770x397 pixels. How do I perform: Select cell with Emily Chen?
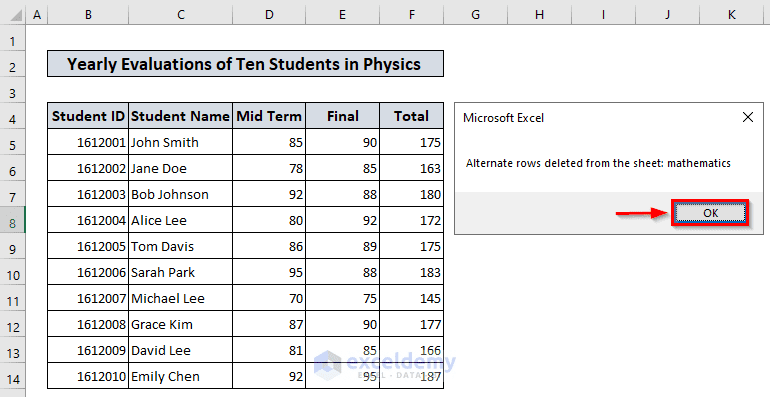coord(180,376)
